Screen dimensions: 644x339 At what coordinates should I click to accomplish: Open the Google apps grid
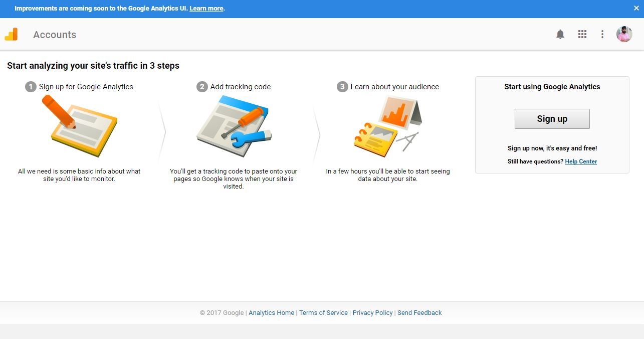[x=582, y=34]
